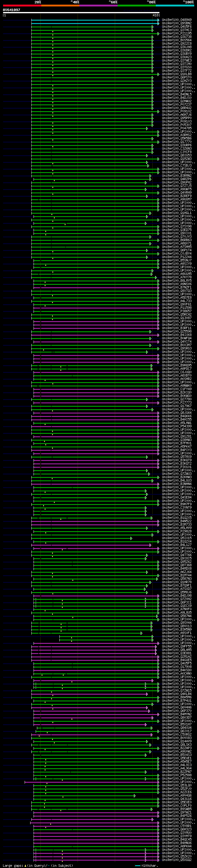The height and width of the screenshot is (868, 197).
Task: Select label UniRef100_P04785
Action: [177, 128]
